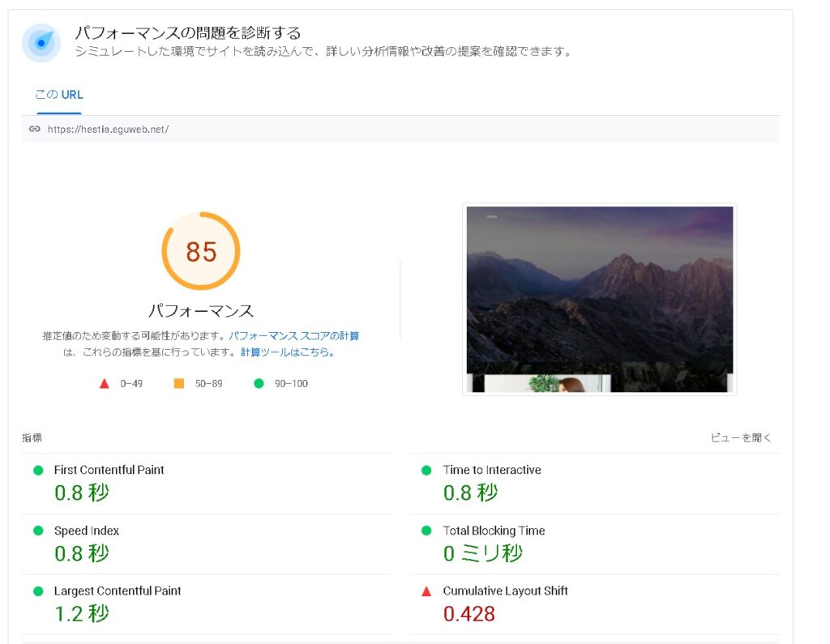Click the green circle 90–100 legend icon
The width and height of the screenshot is (830, 644).
point(259,383)
